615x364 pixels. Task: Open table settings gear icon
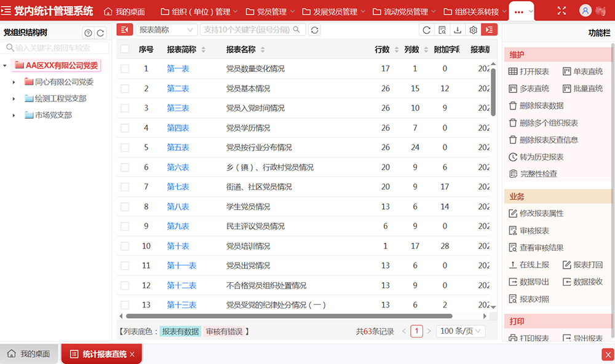click(473, 30)
